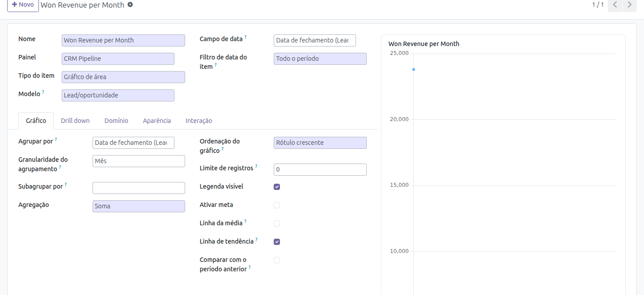644x295 pixels.
Task: Open Filtro de data do item dropdown
Action: [x=320, y=59]
